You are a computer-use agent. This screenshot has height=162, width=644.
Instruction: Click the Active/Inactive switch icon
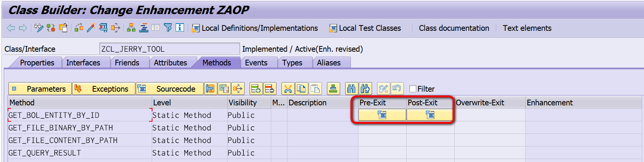tap(51, 28)
